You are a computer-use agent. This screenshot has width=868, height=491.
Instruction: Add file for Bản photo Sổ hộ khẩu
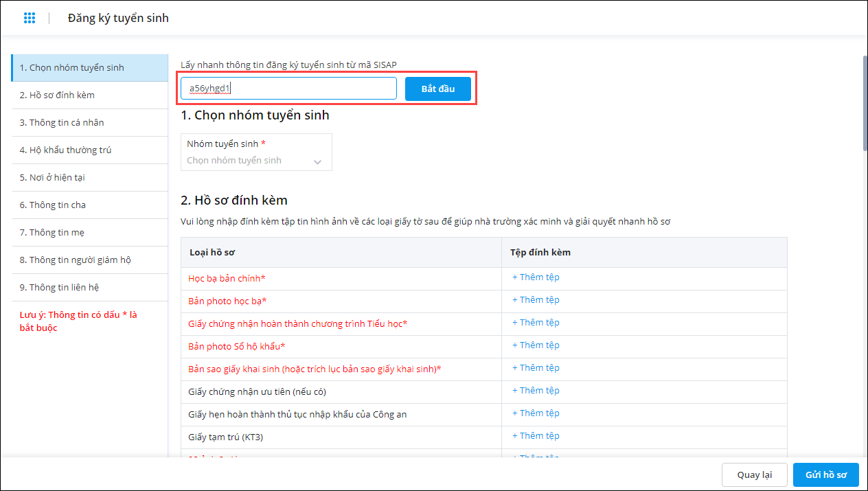[x=536, y=345]
